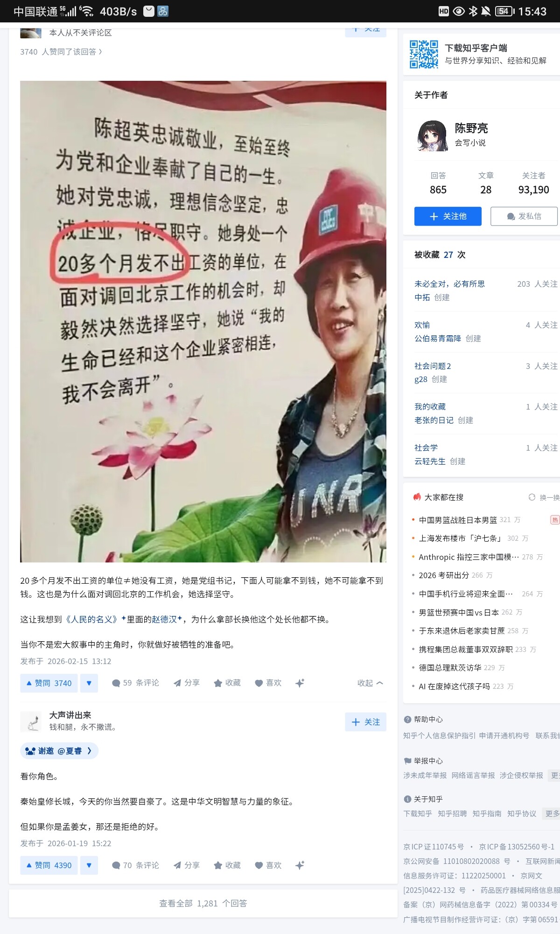Viewport: 560px width, 934px height.
Task: Toggle upvote 赞同 3740 on first answer
Action: (x=49, y=683)
